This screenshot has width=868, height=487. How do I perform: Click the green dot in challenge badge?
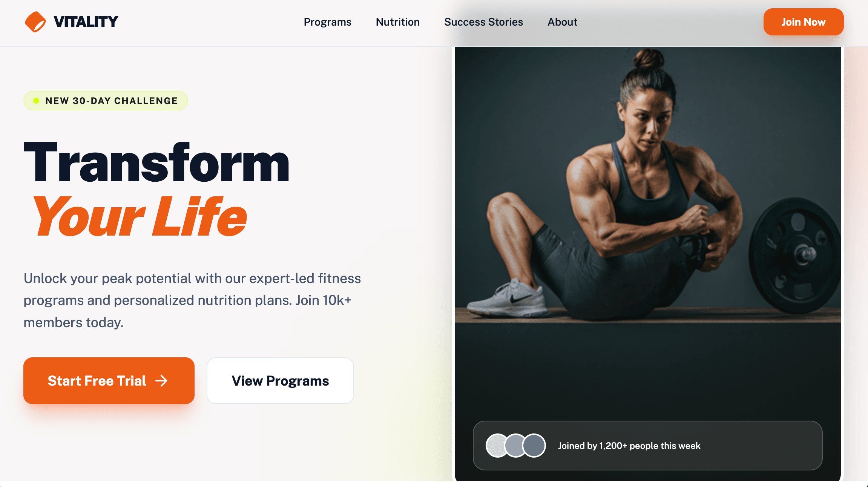(36, 101)
